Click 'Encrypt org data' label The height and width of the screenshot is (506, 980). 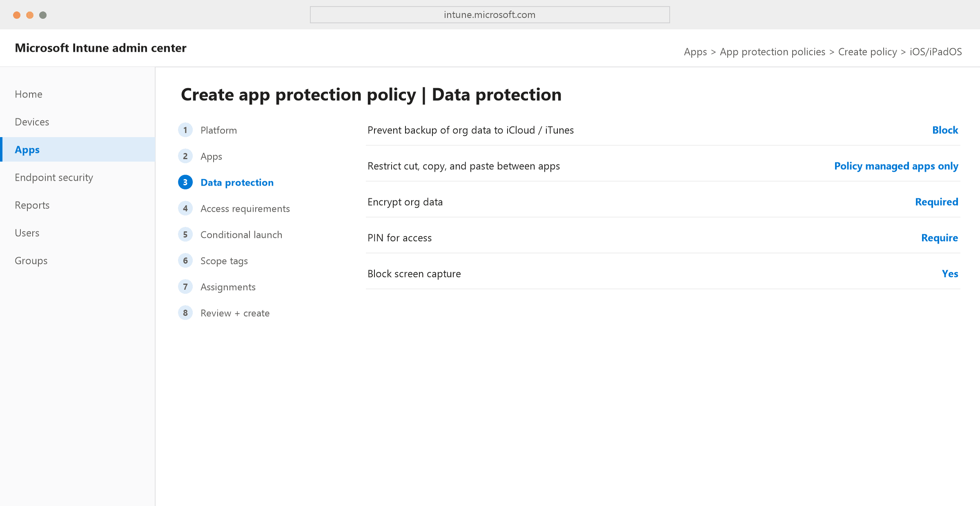[405, 202]
